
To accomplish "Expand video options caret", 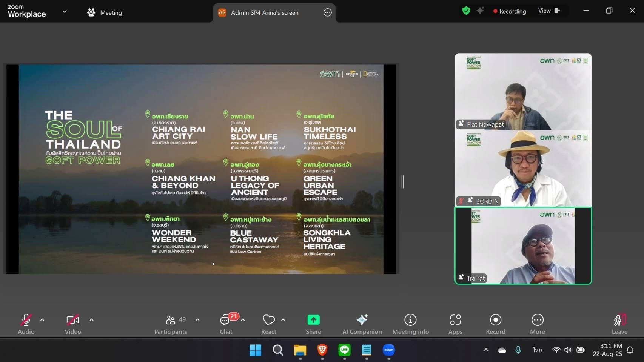I will tap(91, 320).
